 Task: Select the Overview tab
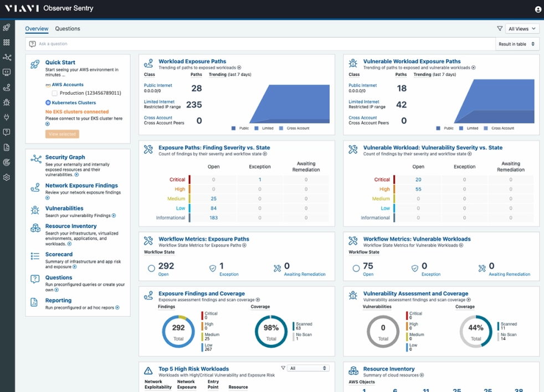tap(37, 29)
